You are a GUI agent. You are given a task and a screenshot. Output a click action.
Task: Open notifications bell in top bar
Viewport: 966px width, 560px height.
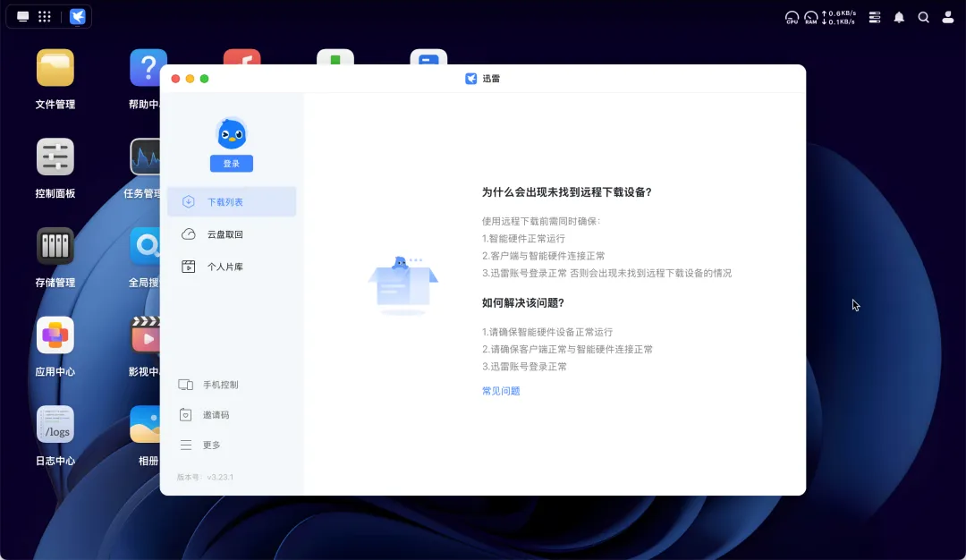tap(899, 17)
